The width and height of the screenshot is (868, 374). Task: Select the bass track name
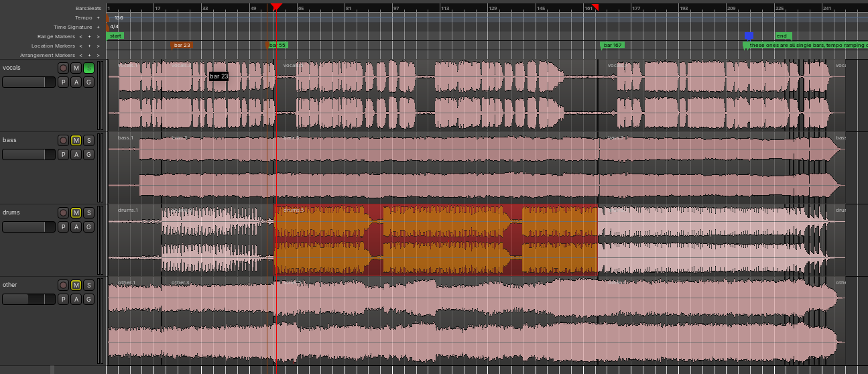tap(9, 140)
